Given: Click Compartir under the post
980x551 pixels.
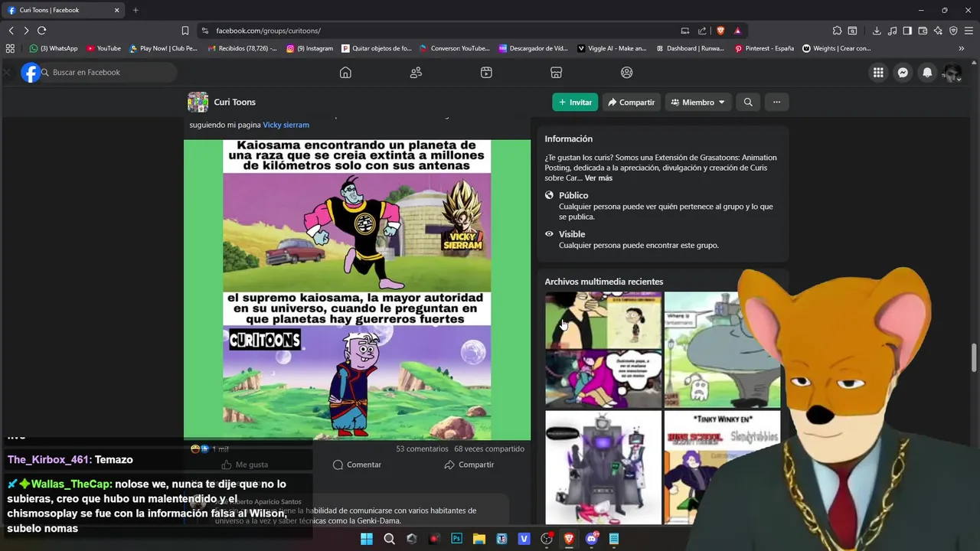Looking at the screenshot, I should [469, 465].
